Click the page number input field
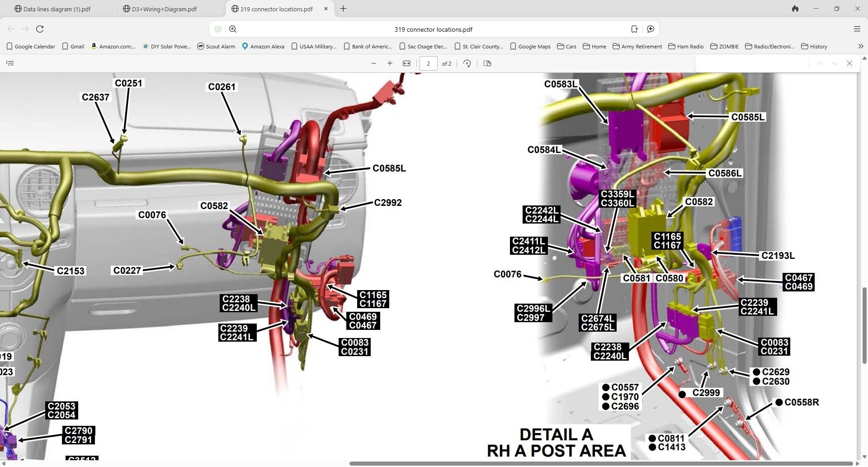This screenshot has width=868, height=467. (x=428, y=63)
